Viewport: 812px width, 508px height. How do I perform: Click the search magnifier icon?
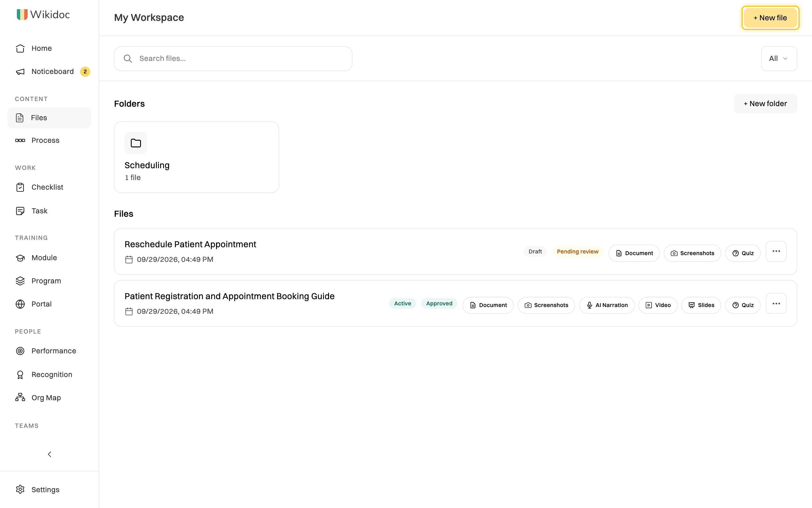coord(128,59)
